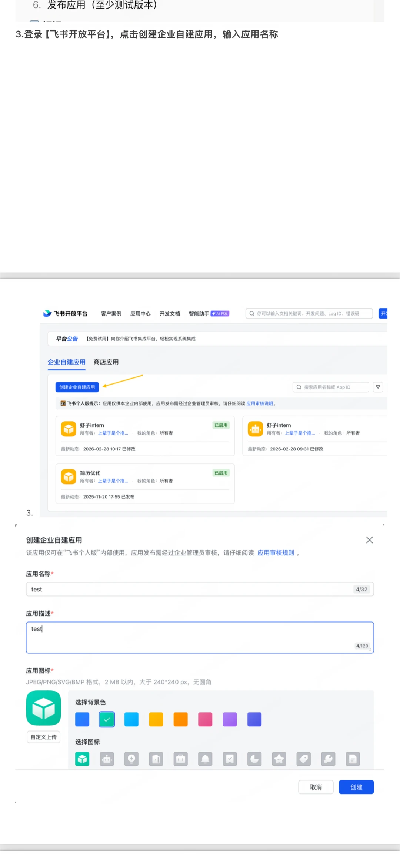Click the magnifier in the app search box
400x868 pixels.
tap(299, 387)
